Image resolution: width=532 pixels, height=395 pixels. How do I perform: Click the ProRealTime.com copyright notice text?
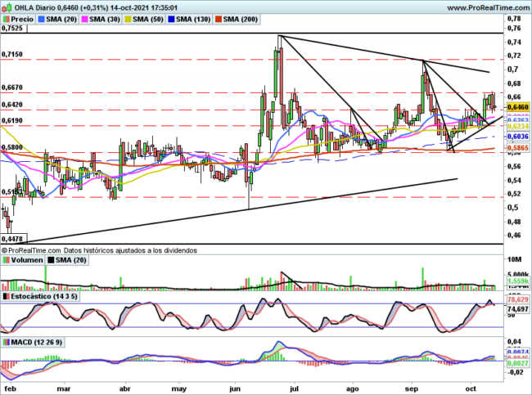coord(99,250)
